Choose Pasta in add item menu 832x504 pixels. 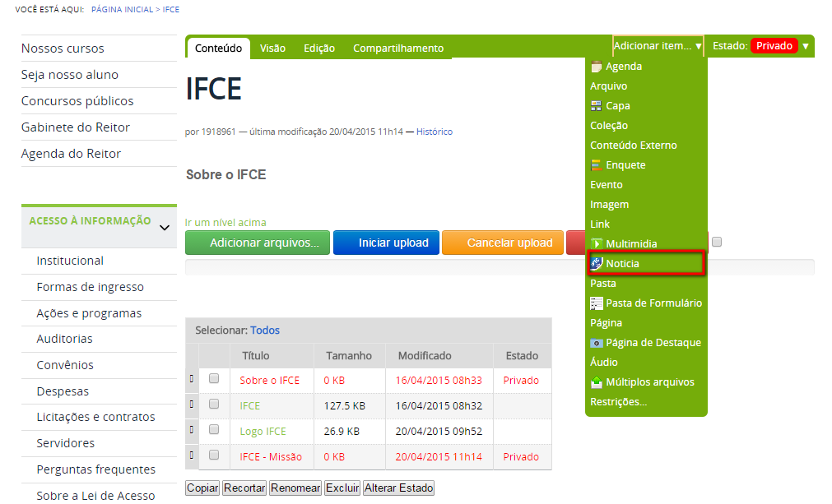(603, 284)
